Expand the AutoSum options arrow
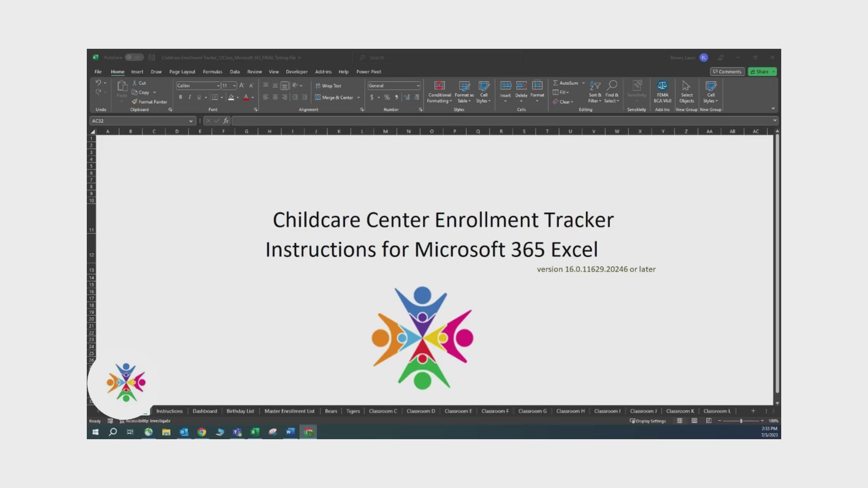This screenshot has width=868, height=488. tap(583, 83)
